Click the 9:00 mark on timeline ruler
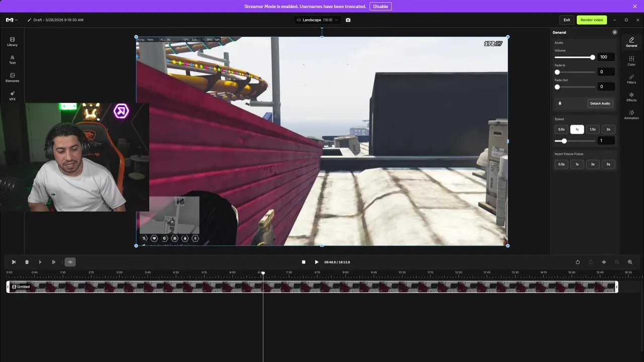 coord(345,273)
